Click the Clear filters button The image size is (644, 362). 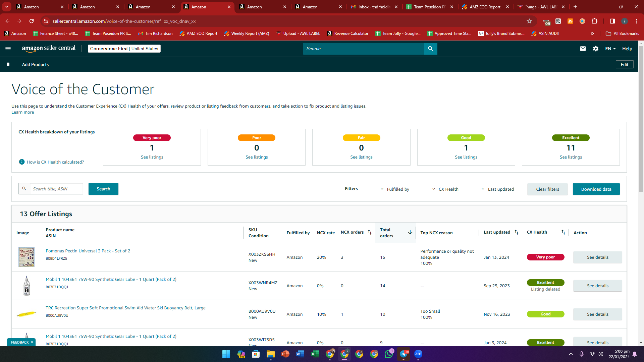pyautogui.click(x=547, y=189)
